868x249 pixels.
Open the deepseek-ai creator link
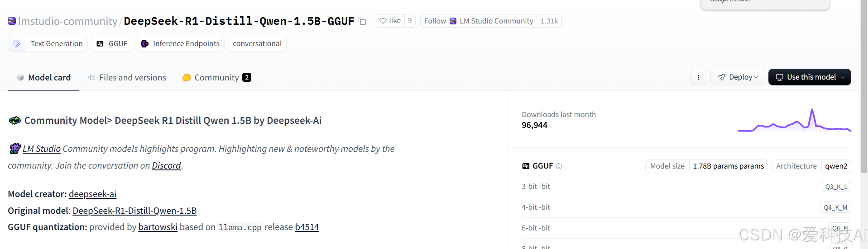tap(92, 194)
